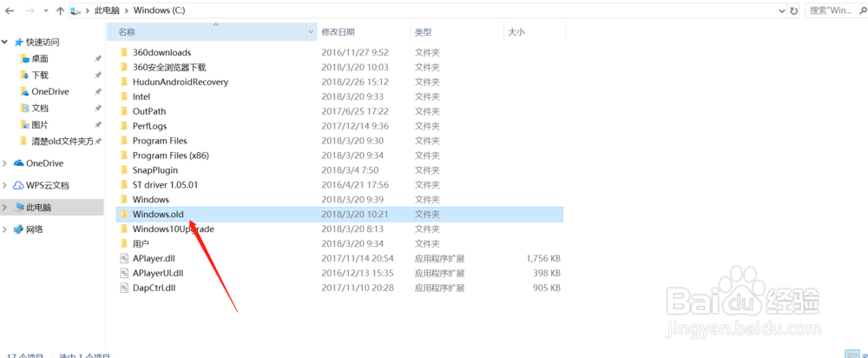The height and width of the screenshot is (358, 868).
Task: Select the Windows folder icon
Action: click(124, 199)
